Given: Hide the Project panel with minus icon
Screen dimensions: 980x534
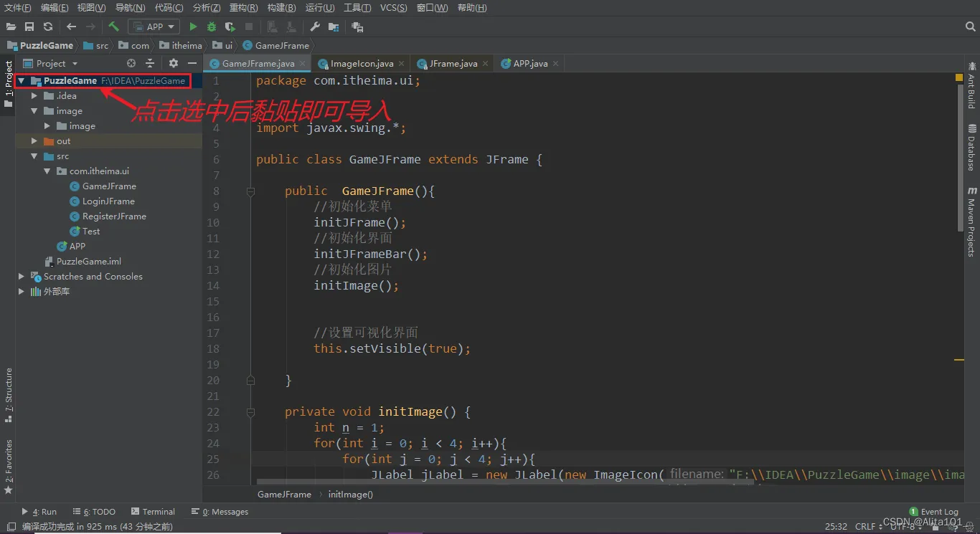Looking at the screenshot, I should 192,63.
